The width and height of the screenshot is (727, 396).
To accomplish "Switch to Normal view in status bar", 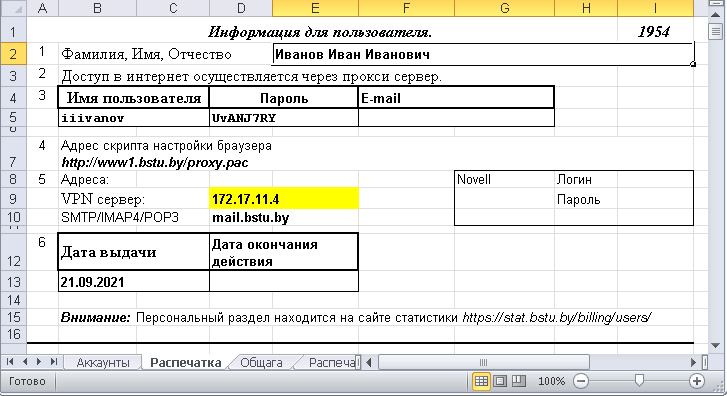I will click(481, 381).
